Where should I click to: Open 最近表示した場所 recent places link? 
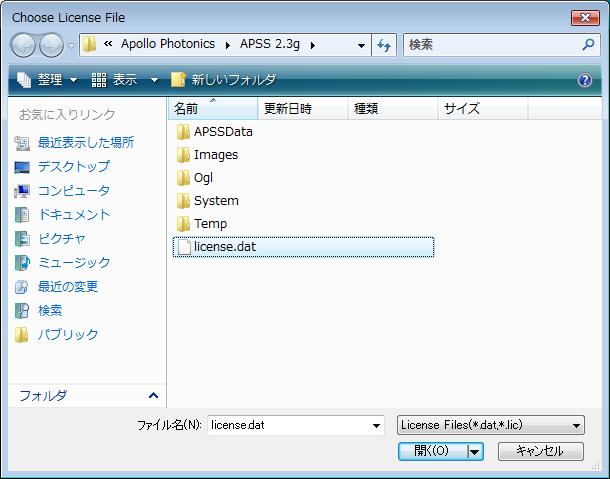86,143
